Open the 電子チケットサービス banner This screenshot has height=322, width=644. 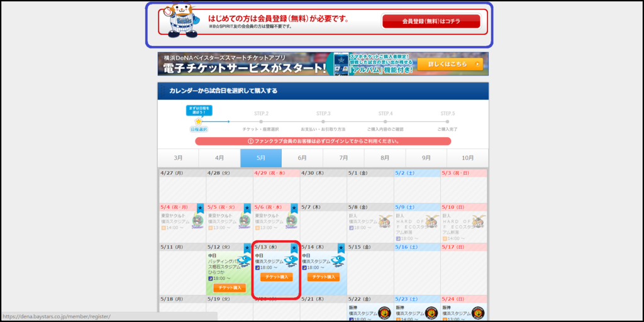(x=323, y=64)
